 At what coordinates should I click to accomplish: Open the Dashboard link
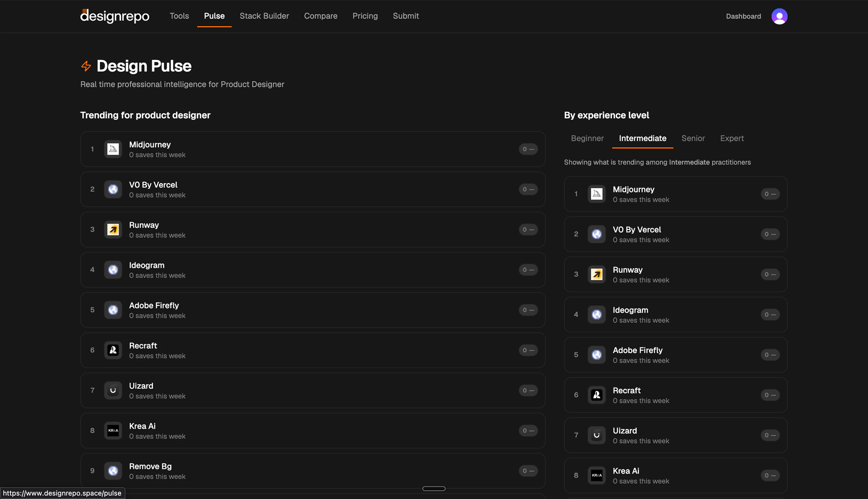[x=743, y=16]
